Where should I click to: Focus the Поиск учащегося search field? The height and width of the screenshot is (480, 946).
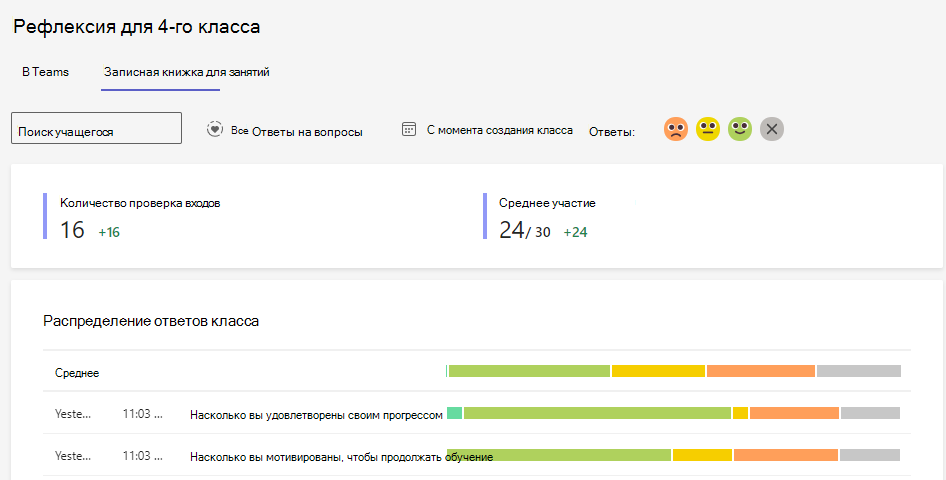(97, 128)
